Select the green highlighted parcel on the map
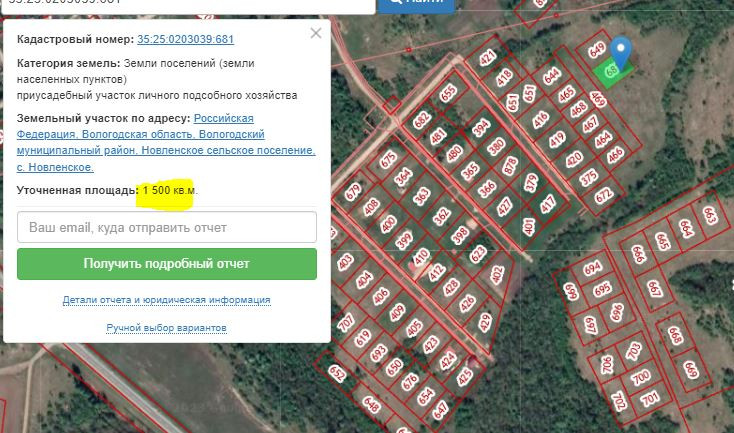Image resolution: width=734 pixels, height=433 pixels. point(608,71)
